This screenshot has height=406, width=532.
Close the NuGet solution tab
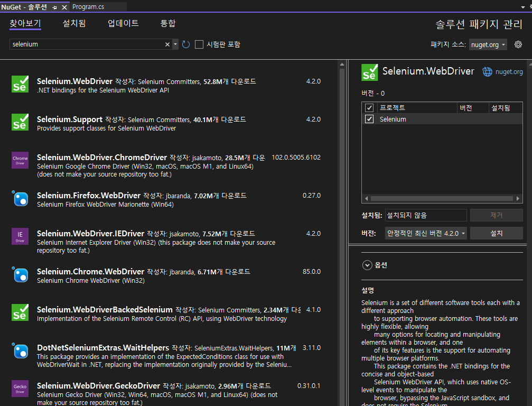point(64,7)
